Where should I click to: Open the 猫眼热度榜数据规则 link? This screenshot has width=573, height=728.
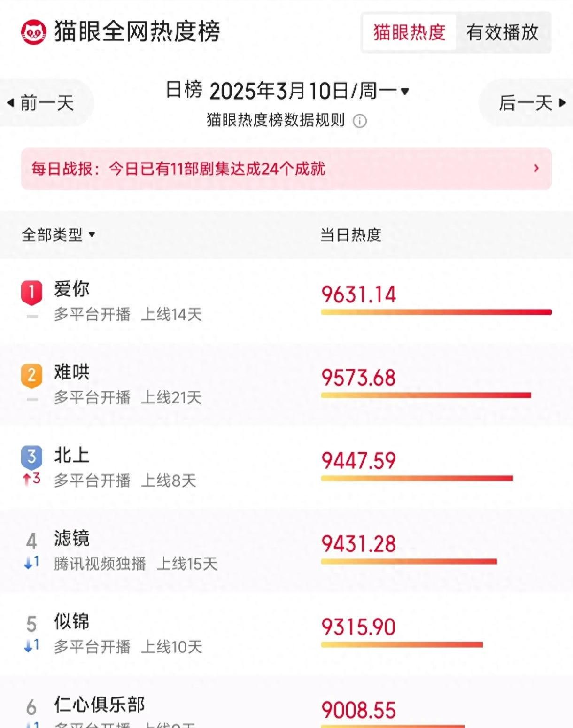(276, 121)
